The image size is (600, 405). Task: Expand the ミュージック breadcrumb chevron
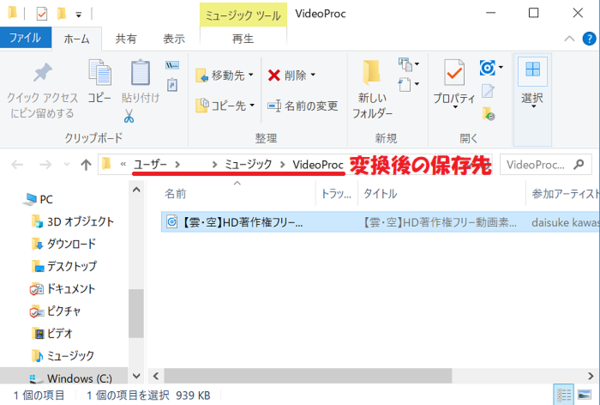(x=282, y=165)
